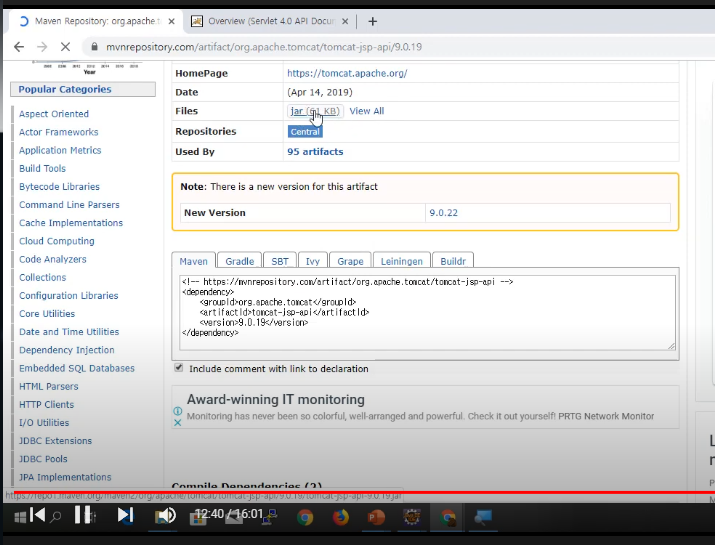
Task: Open the Eclipse-like taskbar icon
Action: (x=411, y=518)
